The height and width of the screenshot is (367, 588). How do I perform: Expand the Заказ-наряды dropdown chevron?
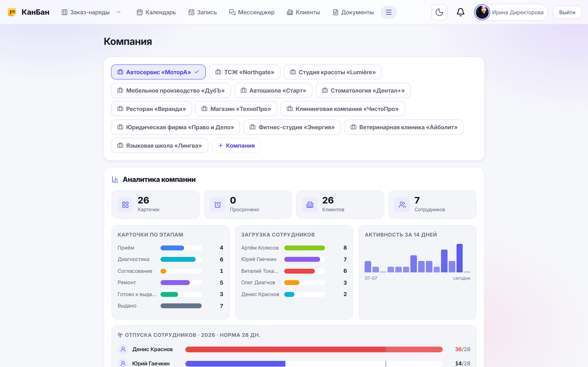[119, 12]
